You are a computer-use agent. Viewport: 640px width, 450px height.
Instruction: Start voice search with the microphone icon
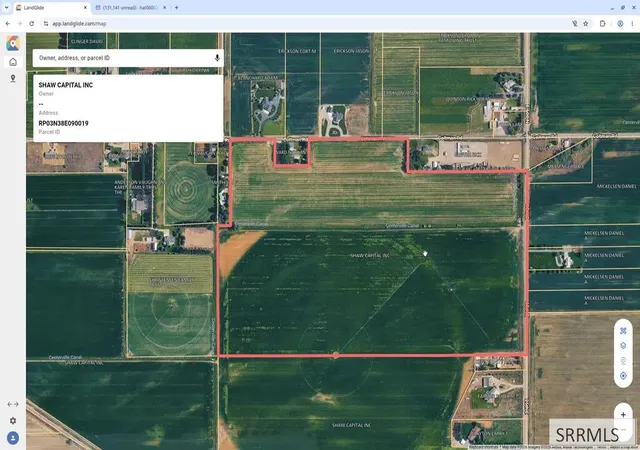click(x=217, y=58)
